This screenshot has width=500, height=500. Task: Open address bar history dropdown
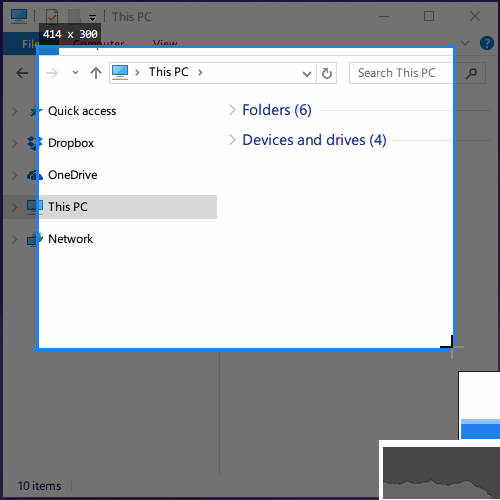pos(307,73)
